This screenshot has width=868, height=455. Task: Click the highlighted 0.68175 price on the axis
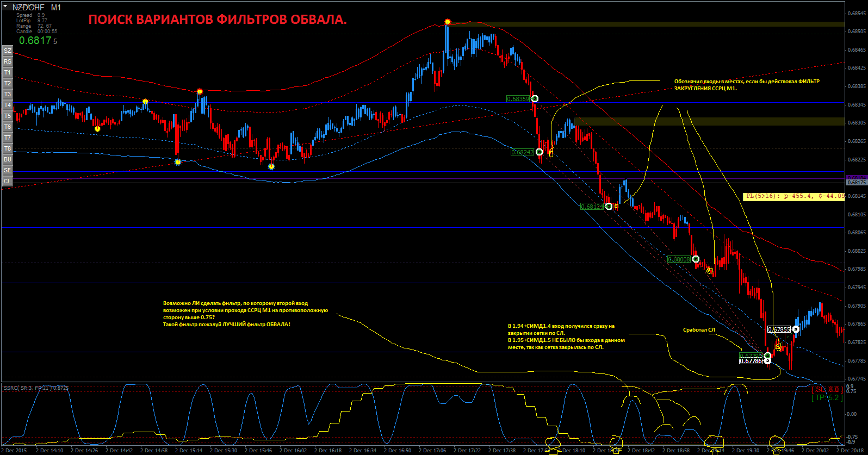pos(857,183)
